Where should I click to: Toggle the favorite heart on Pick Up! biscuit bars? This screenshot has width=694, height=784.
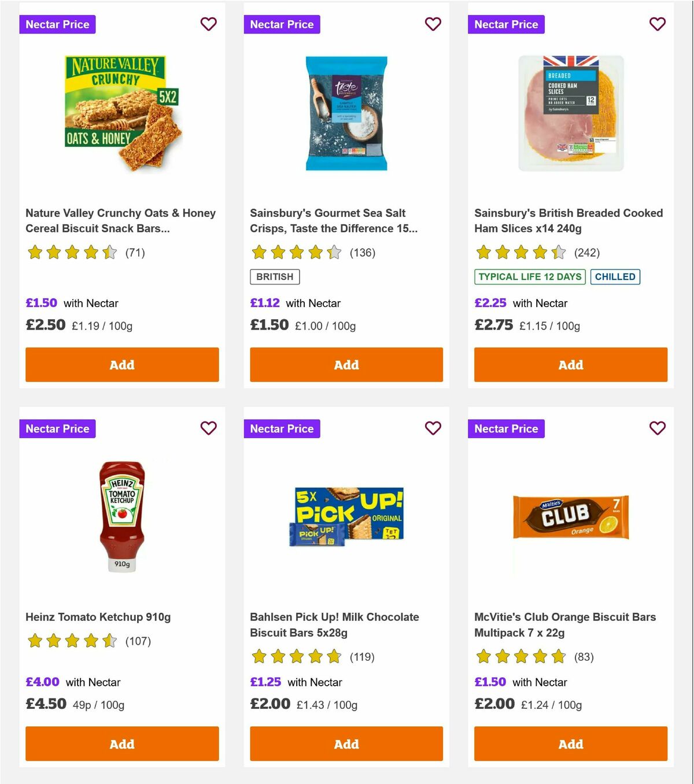(x=433, y=428)
